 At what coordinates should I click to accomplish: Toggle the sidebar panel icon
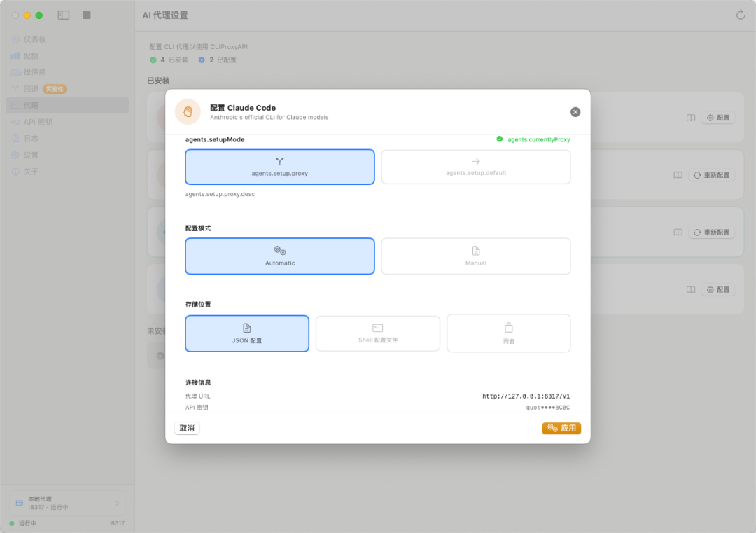64,15
